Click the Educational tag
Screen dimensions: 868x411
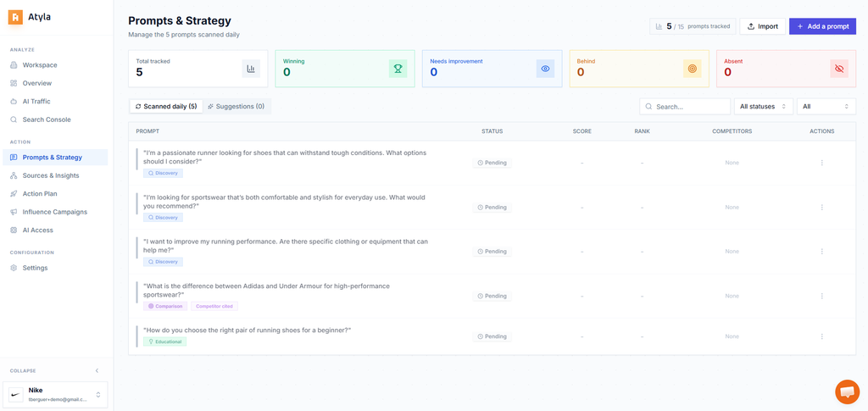(165, 342)
